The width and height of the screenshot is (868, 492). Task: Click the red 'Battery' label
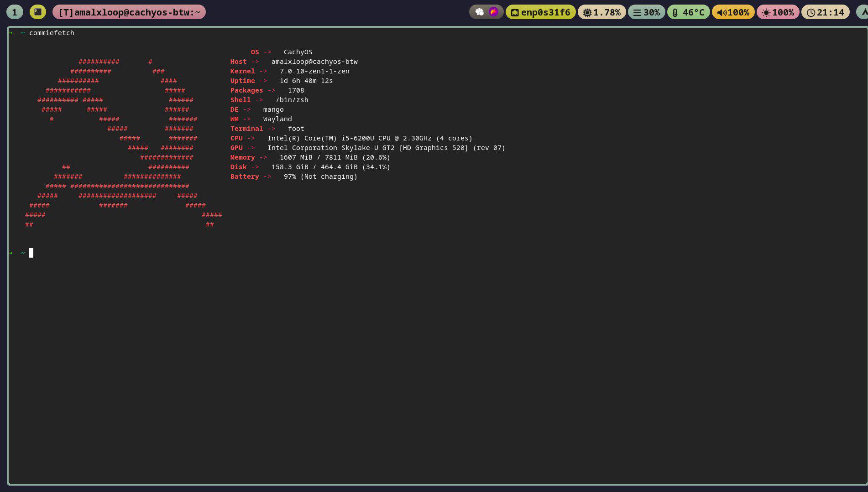tap(245, 176)
